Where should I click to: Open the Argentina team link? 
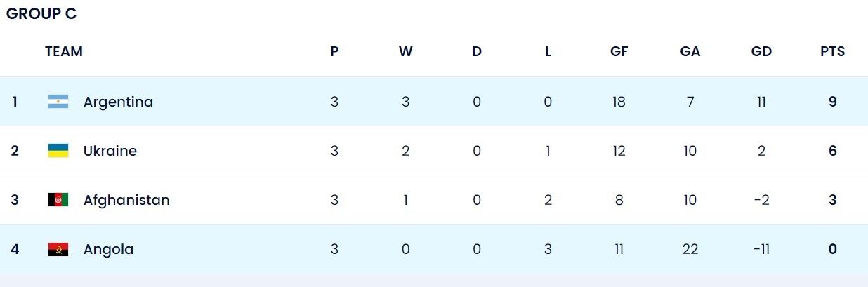(118, 102)
